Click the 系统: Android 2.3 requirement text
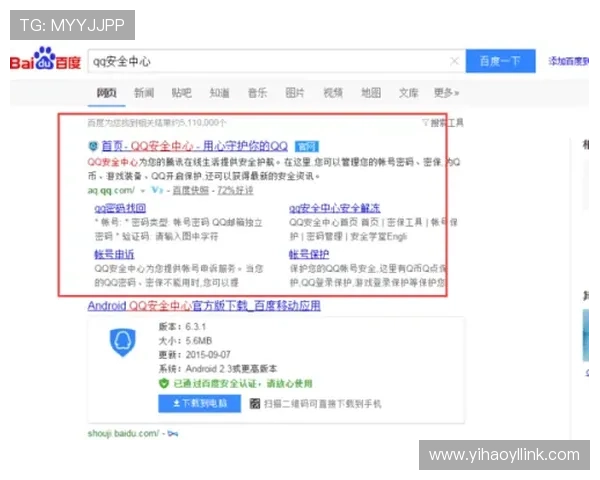 point(218,369)
